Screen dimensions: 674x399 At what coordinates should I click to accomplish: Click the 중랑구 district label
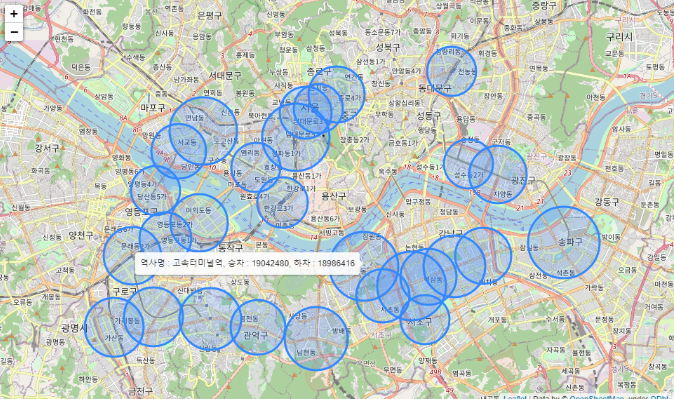(544, 6)
